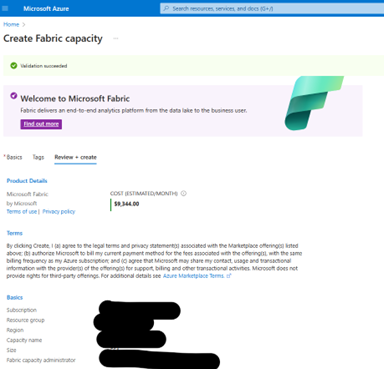Click the Capacity name label
The height and width of the screenshot is (370, 384).
(24, 340)
